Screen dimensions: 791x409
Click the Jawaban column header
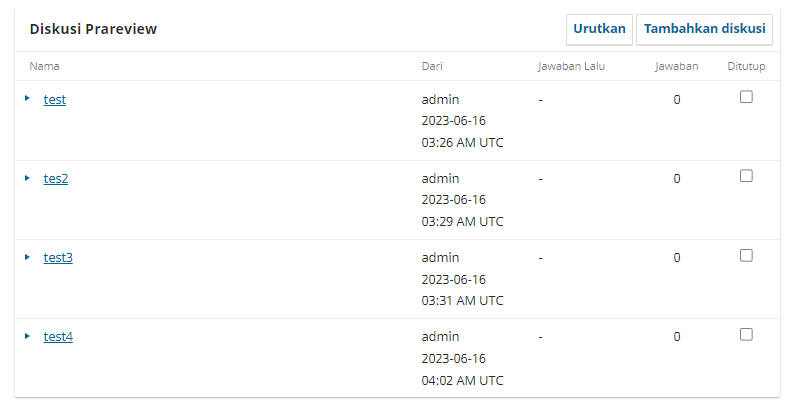click(676, 66)
